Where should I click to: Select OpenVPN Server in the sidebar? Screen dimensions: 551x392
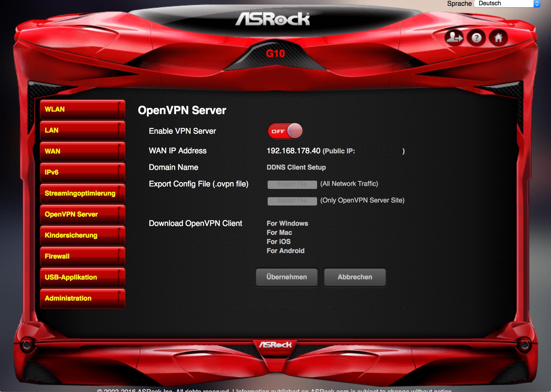click(82, 214)
